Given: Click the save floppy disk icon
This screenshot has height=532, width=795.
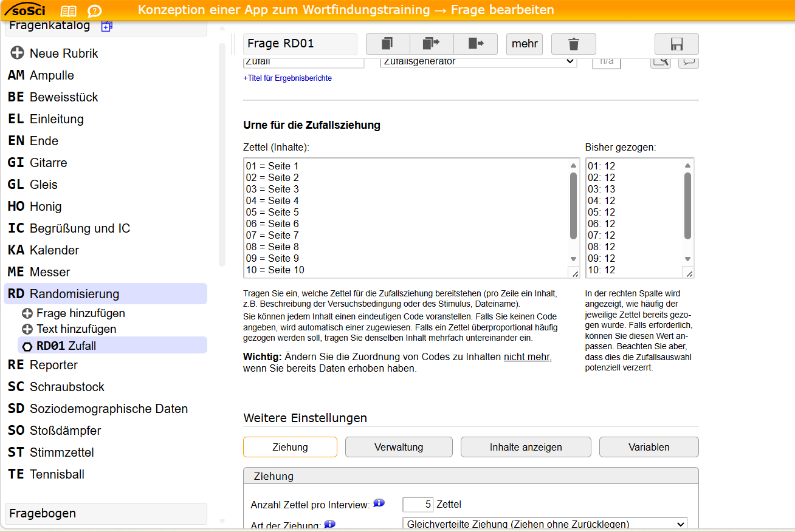Looking at the screenshot, I should tap(676, 44).
